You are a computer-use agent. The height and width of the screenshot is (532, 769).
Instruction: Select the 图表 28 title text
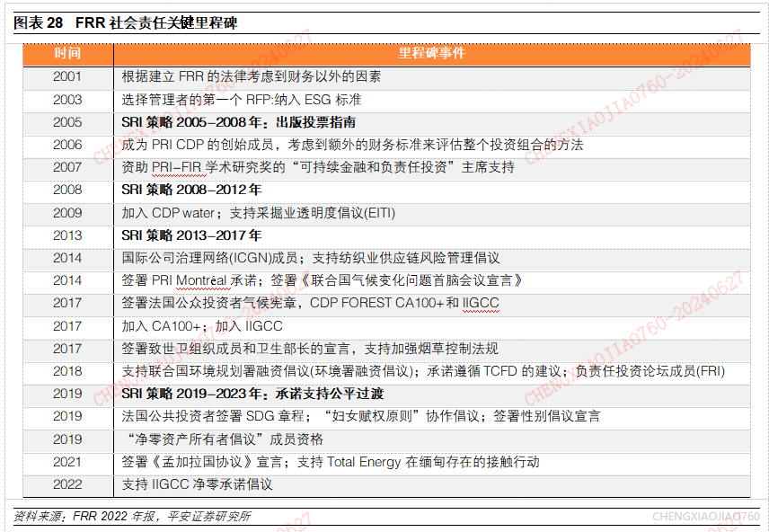pos(126,22)
